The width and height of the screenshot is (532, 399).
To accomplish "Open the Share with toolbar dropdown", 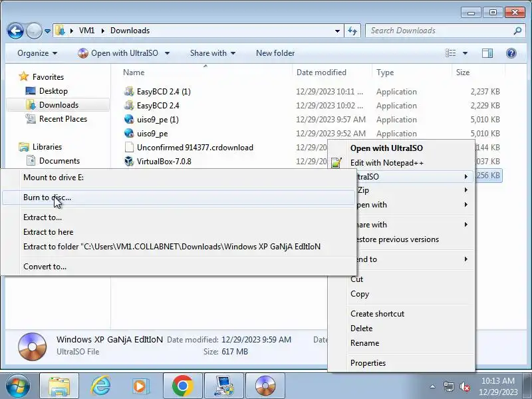I will point(213,53).
